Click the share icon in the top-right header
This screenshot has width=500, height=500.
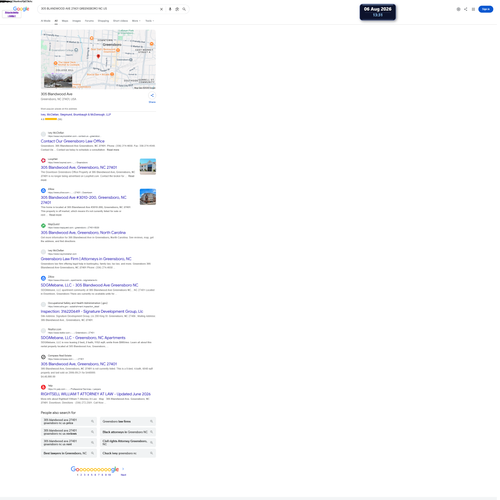(x=466, y=9)
